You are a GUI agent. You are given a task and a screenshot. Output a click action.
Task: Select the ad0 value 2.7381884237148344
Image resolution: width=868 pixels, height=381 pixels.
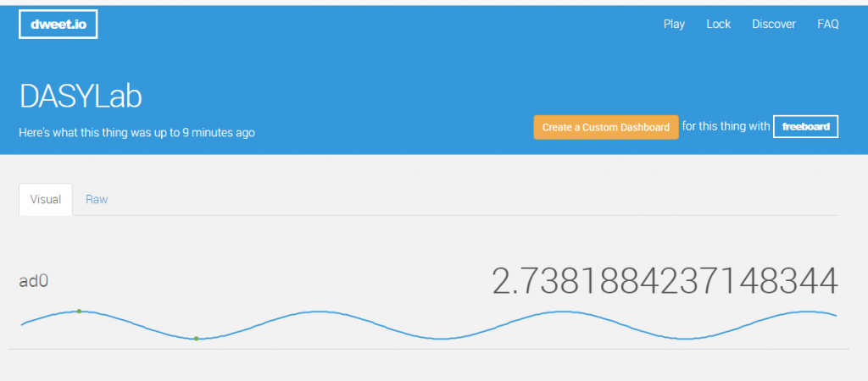coord(665,281)
